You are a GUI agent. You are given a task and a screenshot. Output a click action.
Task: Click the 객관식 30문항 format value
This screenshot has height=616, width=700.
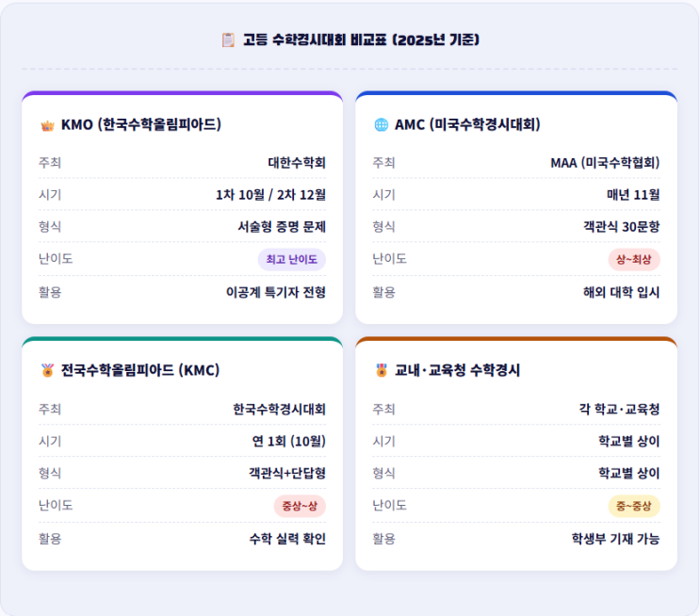point(622,227)
